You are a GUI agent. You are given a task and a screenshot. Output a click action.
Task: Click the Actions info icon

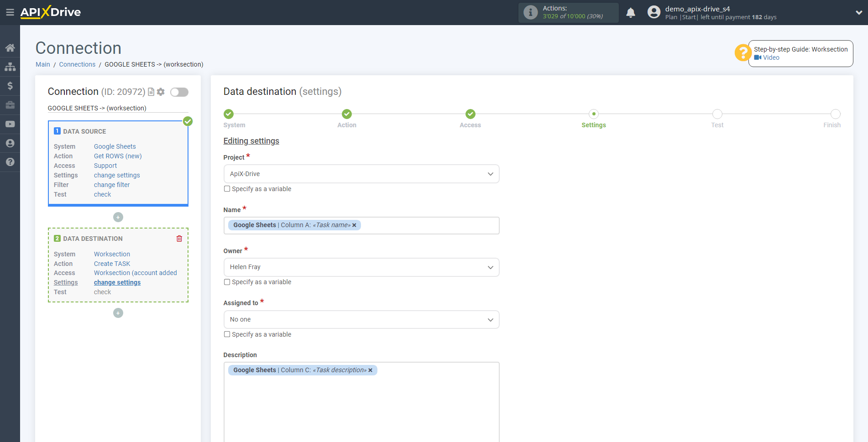click(530, 12)
